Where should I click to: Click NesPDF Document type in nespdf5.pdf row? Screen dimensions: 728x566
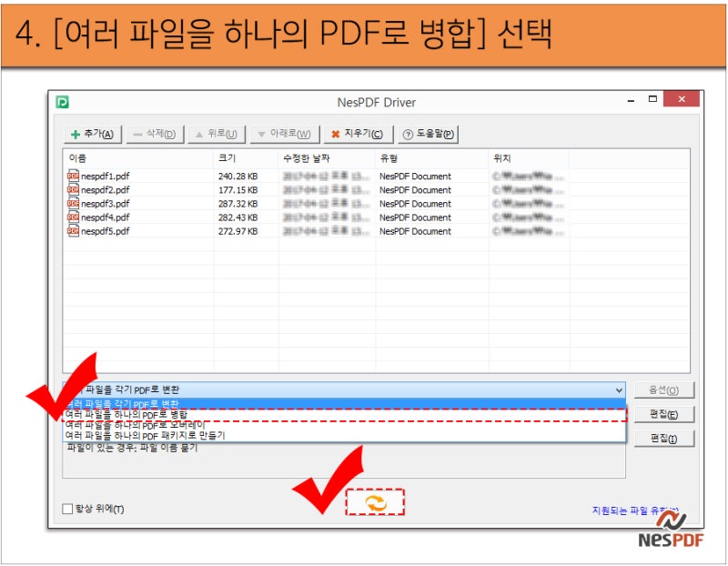[415, 231]
